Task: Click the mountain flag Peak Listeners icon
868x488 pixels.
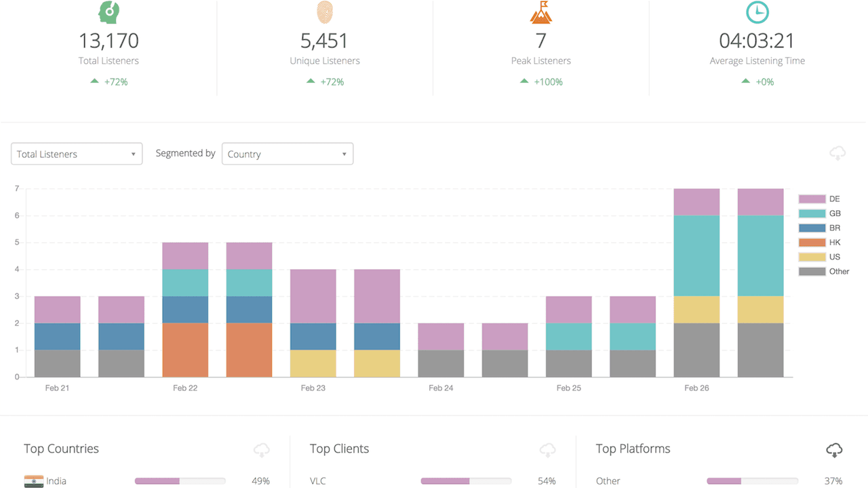Action: point(540,12)
